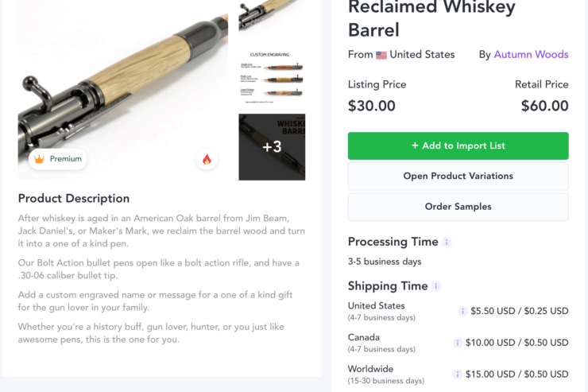
Task: Click the United States flag icon
Action: [381, 55]
